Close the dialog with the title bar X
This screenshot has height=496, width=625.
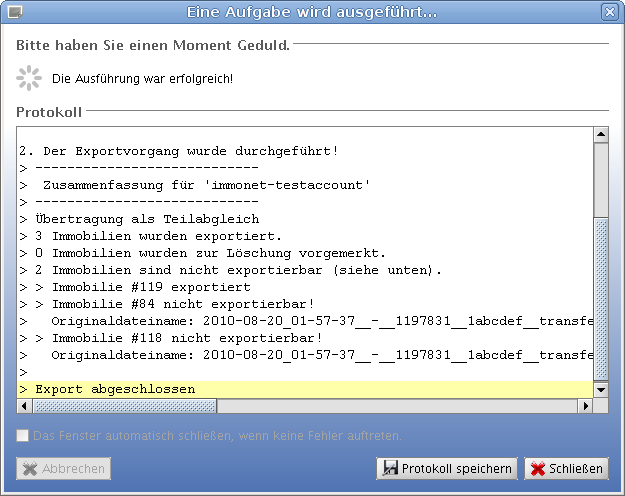click(x=609, y=12)
